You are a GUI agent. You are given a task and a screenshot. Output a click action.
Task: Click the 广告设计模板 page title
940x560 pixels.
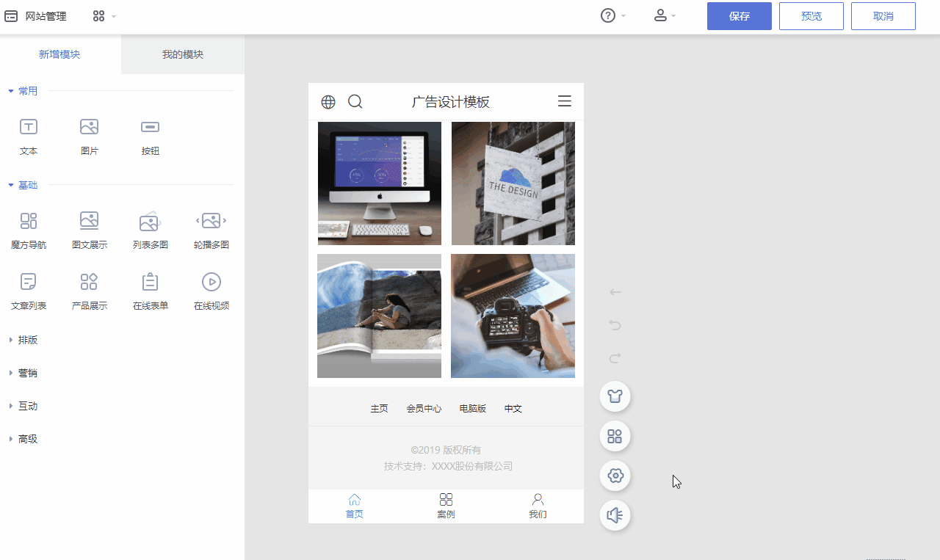[x=451, y=102]
